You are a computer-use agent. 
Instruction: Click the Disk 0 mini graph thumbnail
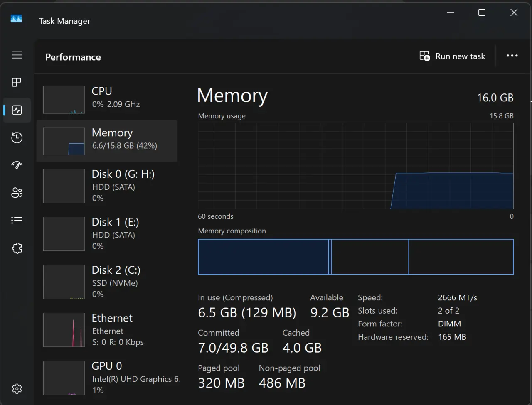[x=64, y=186]
